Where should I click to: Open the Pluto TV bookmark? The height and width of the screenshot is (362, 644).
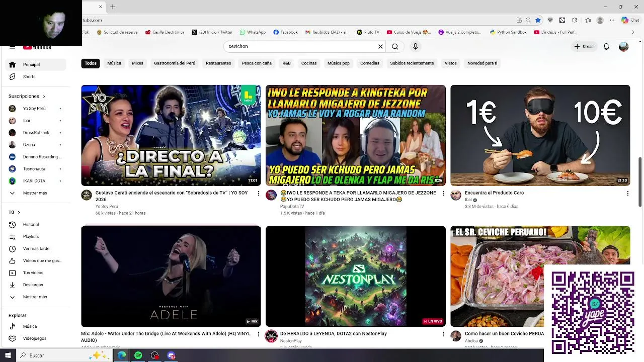pos(368,32)
